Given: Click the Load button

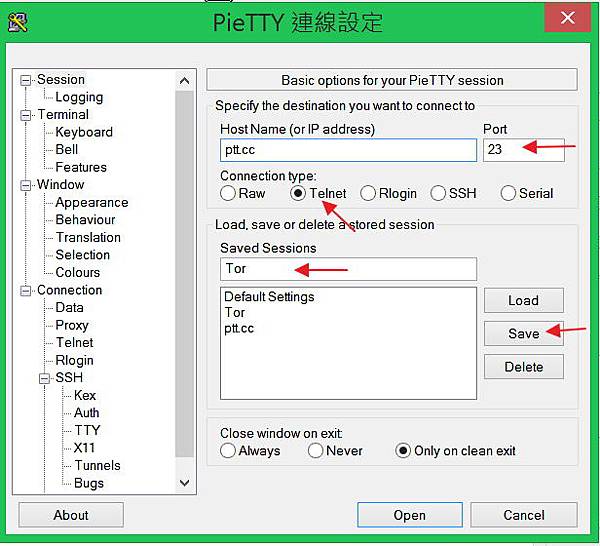Looking at the screenshot, I should (x=523, y=300).
